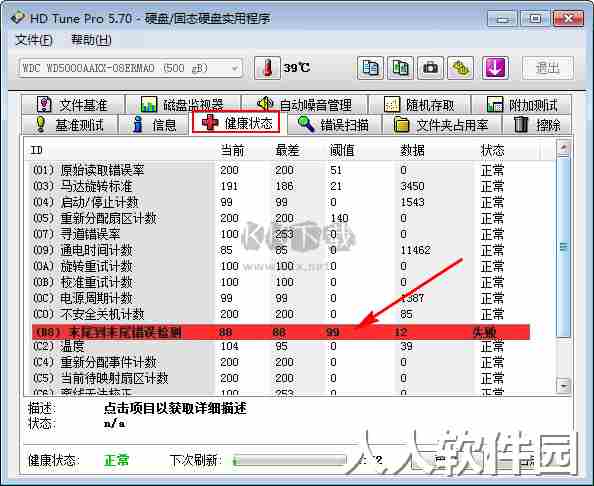Switch to the 文件夹占用率 tab

442,125
